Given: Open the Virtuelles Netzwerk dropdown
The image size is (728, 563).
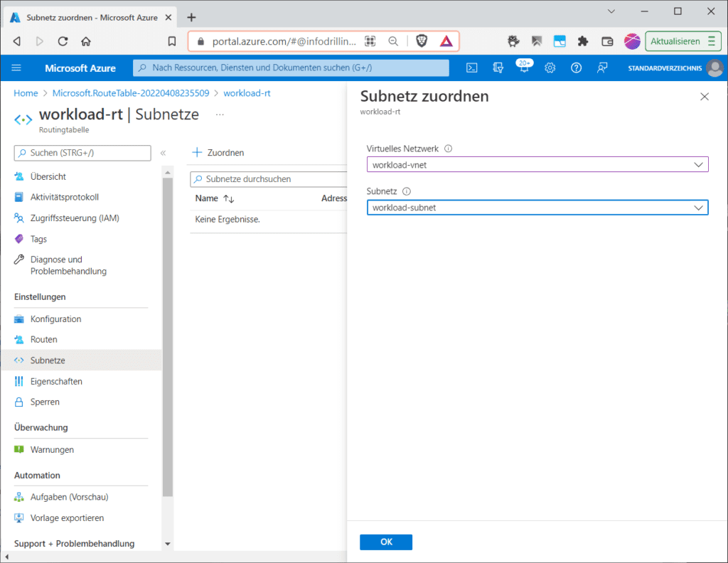Looking at the screenshot, I should 537,165.
